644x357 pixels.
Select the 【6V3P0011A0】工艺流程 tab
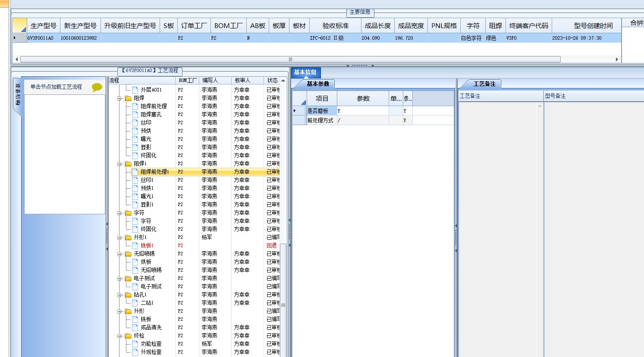150,70
